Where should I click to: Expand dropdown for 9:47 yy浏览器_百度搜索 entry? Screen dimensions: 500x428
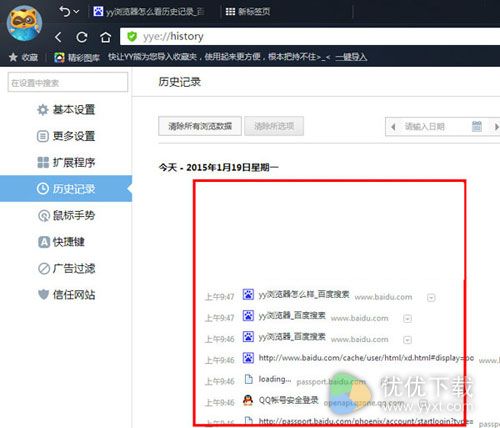[407, 319]
